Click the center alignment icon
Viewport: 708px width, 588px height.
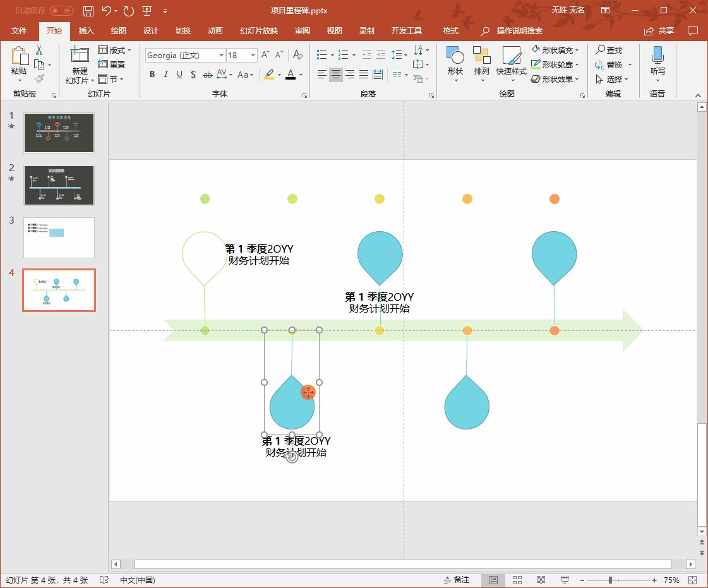tap(335, 75)
